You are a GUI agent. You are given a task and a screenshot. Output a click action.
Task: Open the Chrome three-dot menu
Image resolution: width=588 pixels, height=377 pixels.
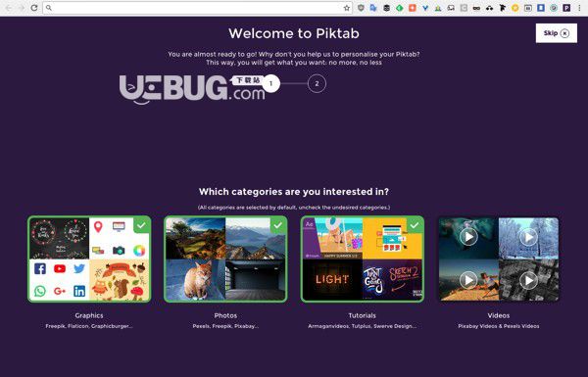pos(580,8)
